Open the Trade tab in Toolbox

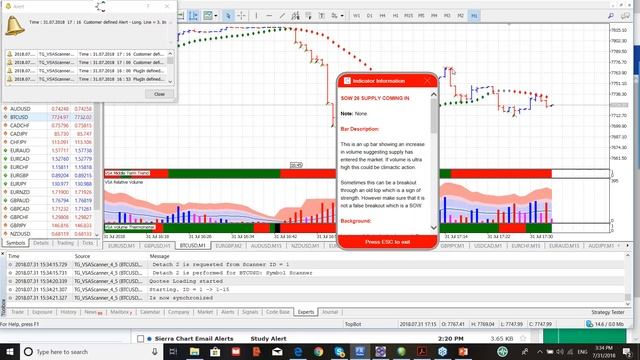point(17,312)
